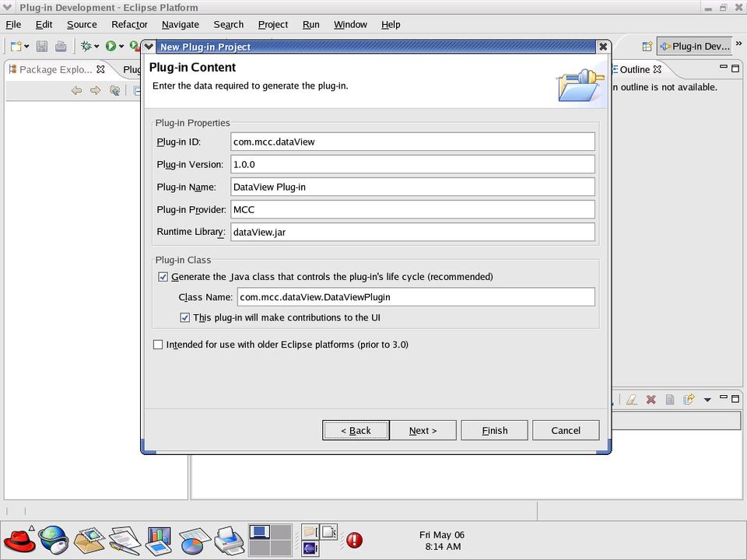Screen dimensions: 747x560
Task: Click the Debug bug icon in toolbar
Action: 86,47
